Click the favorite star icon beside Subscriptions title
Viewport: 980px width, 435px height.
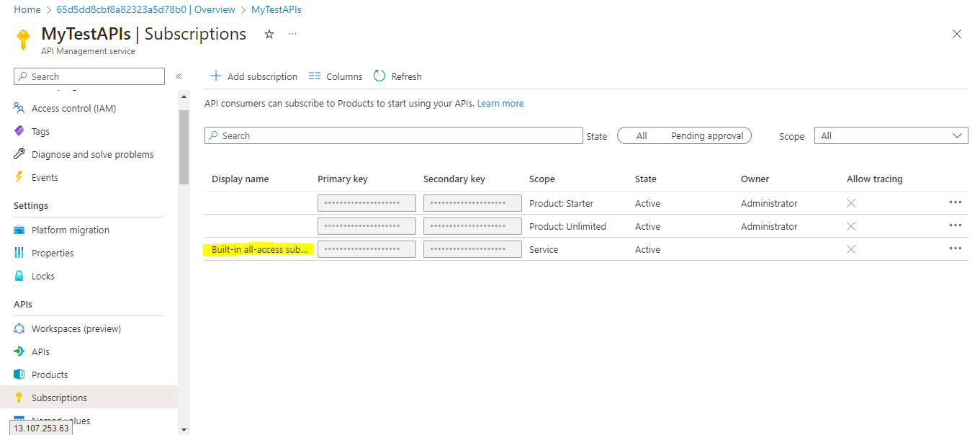point(269,34)
